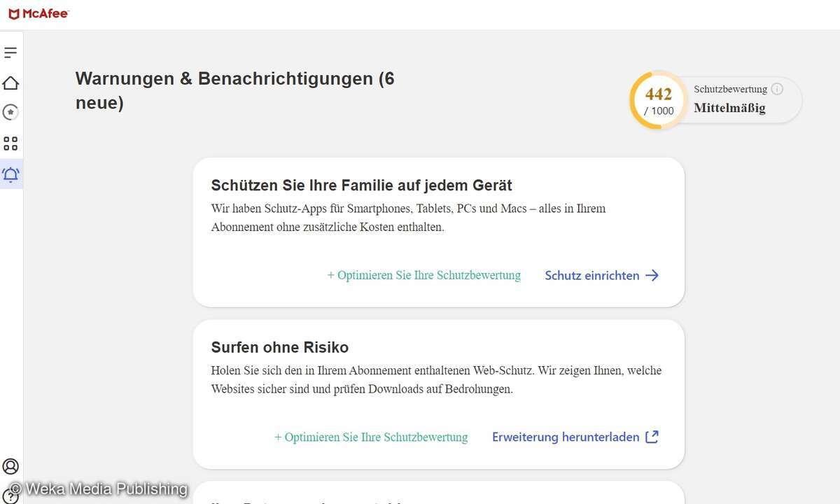Click the Warnungen & Benachrichtigungen page title
Image resolution: width=840 pixels, height=504 pixels.
tap(235, 90)
